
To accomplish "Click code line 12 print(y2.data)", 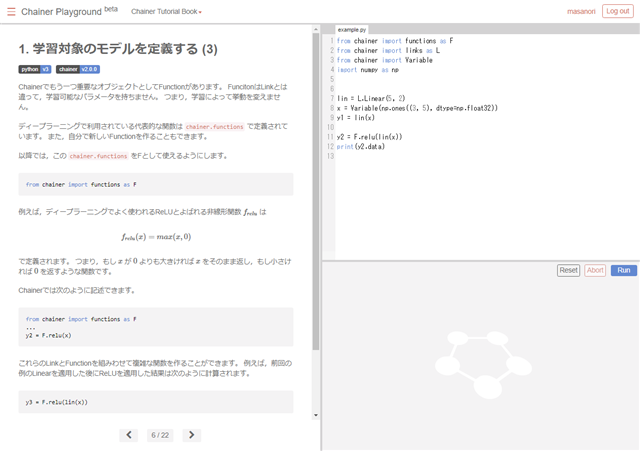I will coord(361,147).
